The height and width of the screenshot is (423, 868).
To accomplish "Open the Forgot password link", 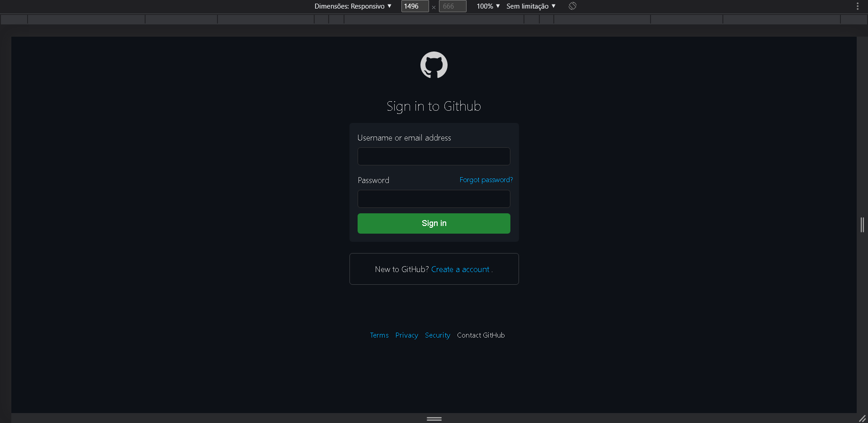I will pos(486,179).
